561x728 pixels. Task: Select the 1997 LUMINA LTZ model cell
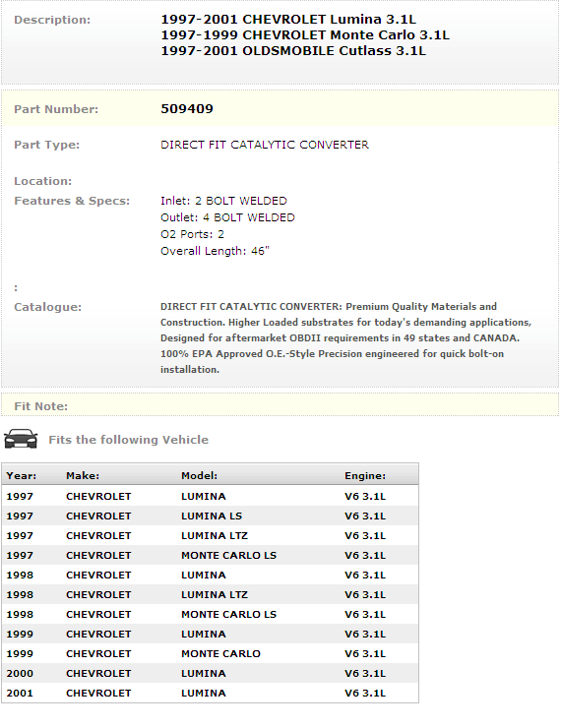pos(215,536)
